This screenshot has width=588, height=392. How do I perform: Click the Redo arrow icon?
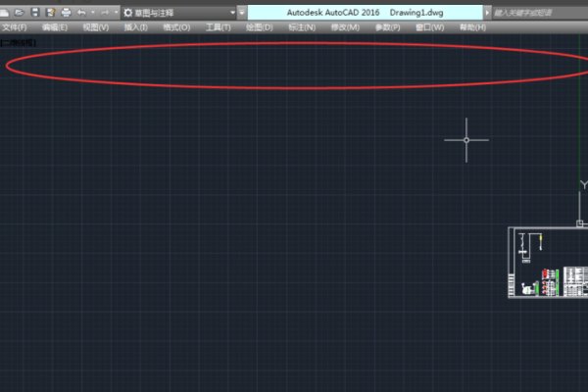coord(103,13)
